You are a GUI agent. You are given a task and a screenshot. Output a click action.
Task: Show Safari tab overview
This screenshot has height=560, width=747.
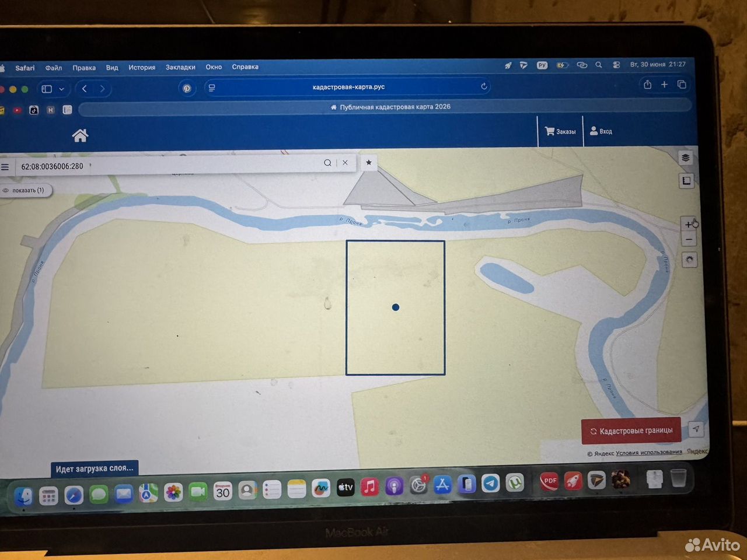click(x=682, y=85)
